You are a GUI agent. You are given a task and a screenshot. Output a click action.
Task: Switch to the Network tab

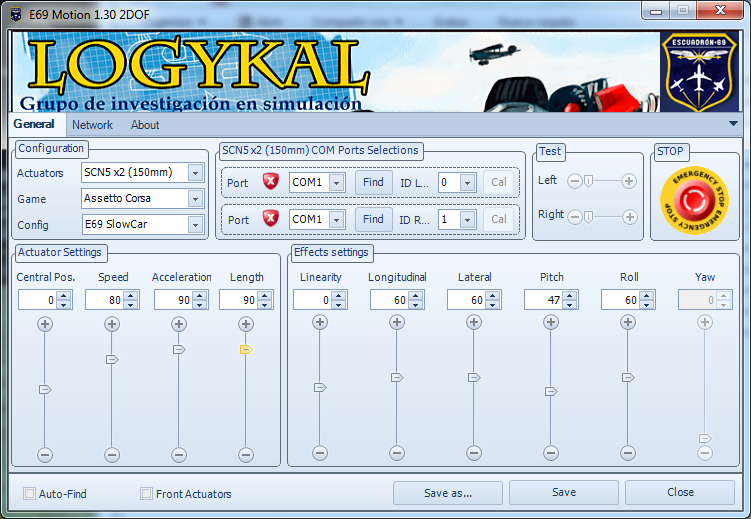tap(92, 125)
